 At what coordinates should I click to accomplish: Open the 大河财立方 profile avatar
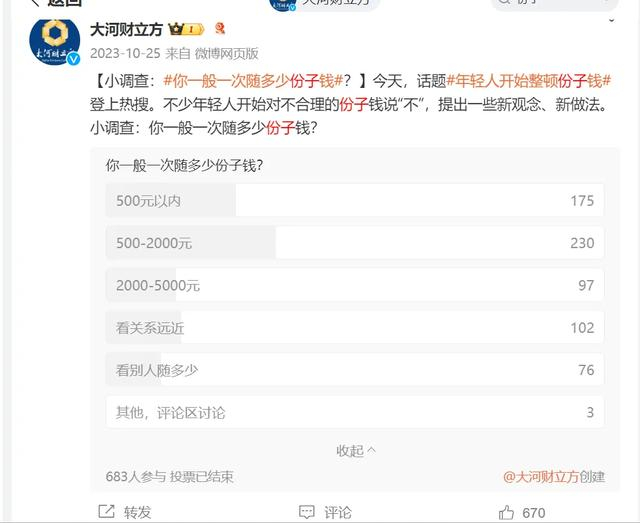(55, 41)
